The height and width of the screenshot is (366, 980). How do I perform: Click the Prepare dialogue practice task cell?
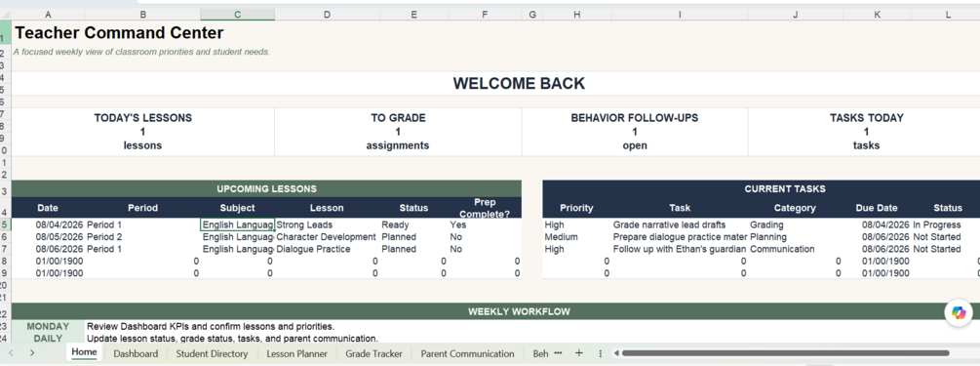click(680, 237)
